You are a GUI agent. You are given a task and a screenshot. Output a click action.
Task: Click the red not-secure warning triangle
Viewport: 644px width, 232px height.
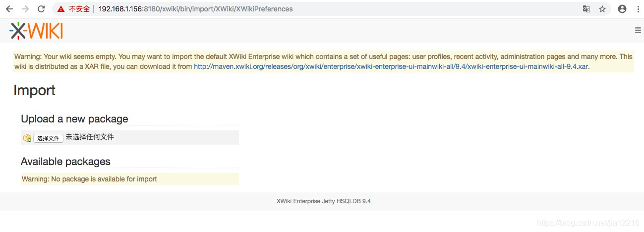[60, 9]
